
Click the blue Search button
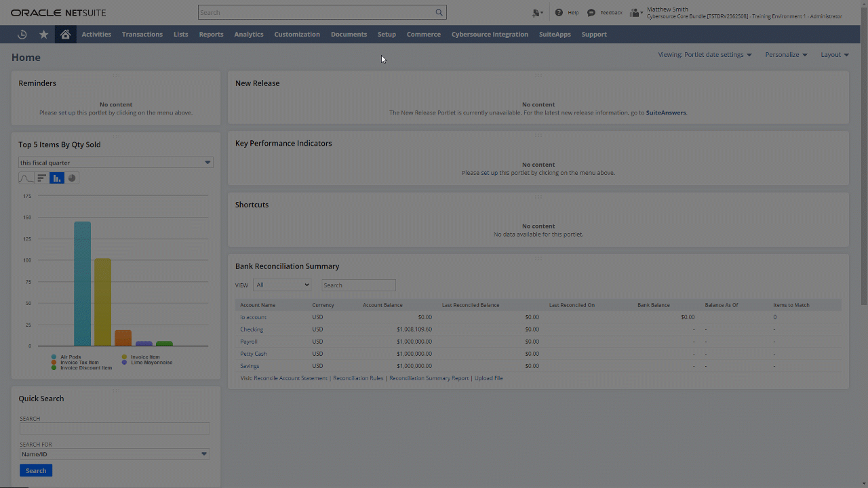pyautogui.click(x=36, y=470)
